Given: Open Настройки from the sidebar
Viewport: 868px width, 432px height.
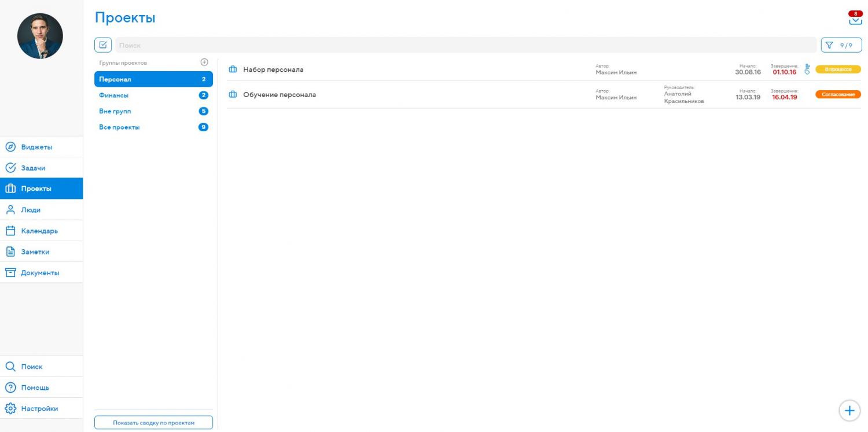Looking at the screenshot, I should [39, 408].
